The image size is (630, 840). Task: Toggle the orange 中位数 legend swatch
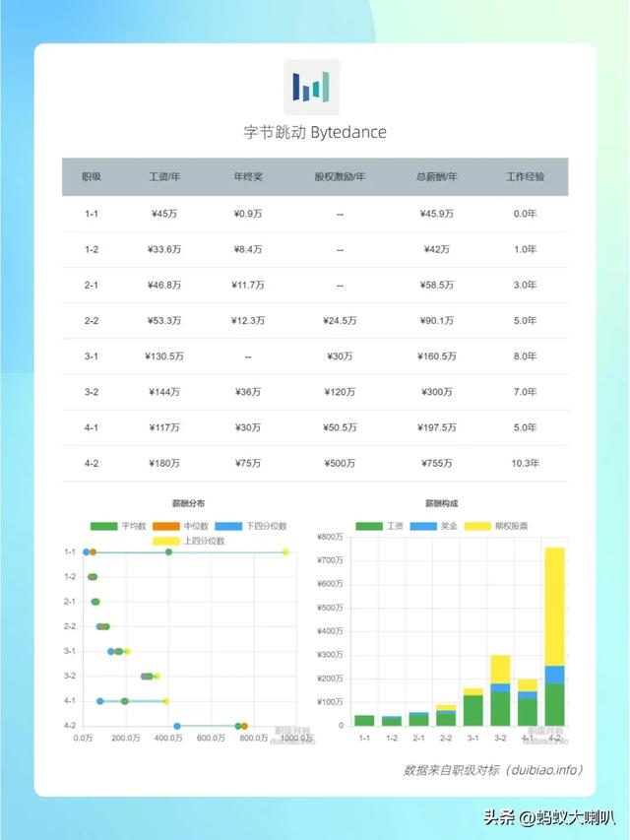(x=166, y=526)
